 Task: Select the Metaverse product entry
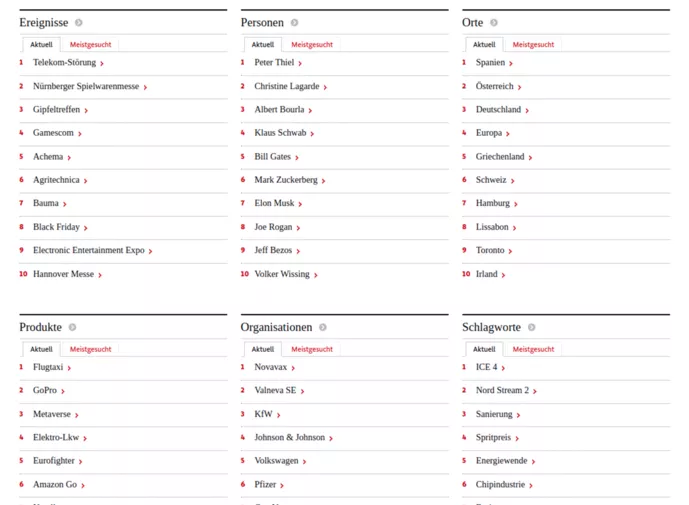pos(51,414)
